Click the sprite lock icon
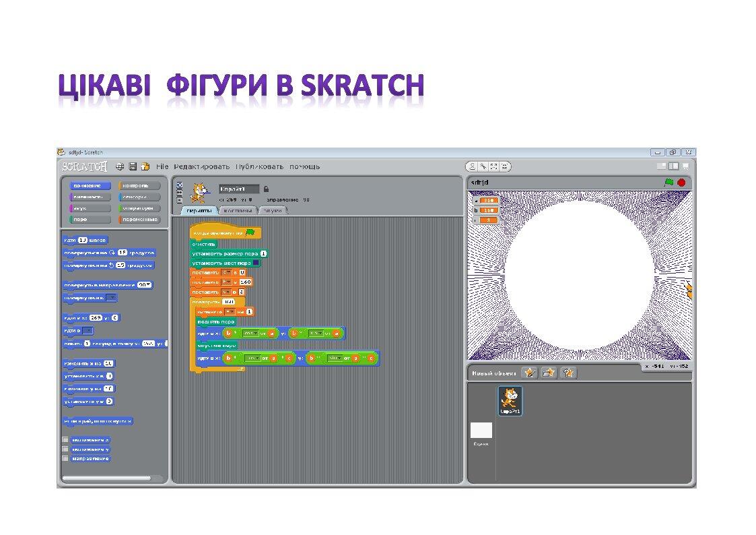756x535 pixels. pyautogui.click(x=266, y=189)
